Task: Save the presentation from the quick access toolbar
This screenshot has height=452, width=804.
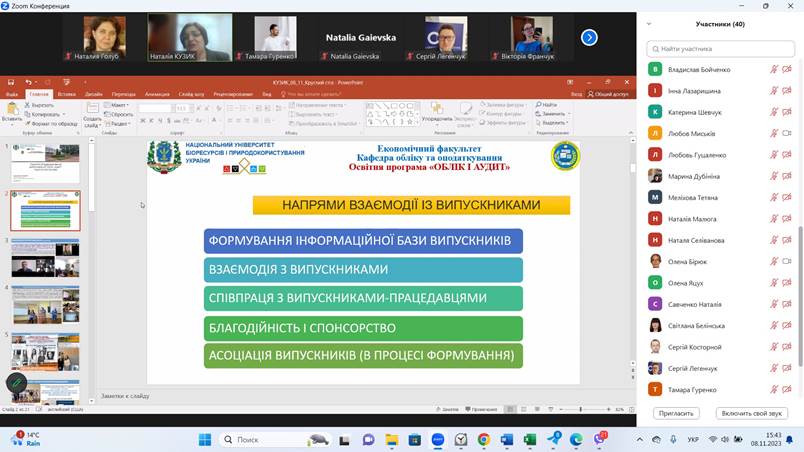Action: (11, 82)
